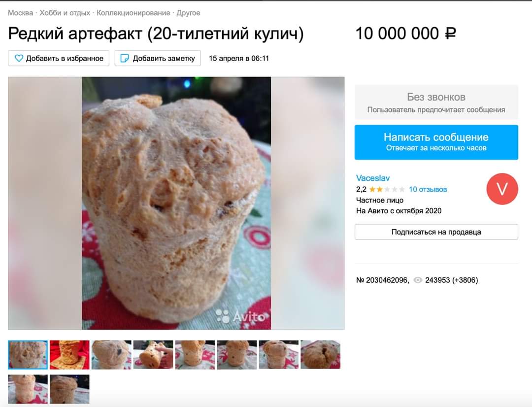Select the second thumbnail with red background
The width and height of the screenshot is (532, 407).
69,355
